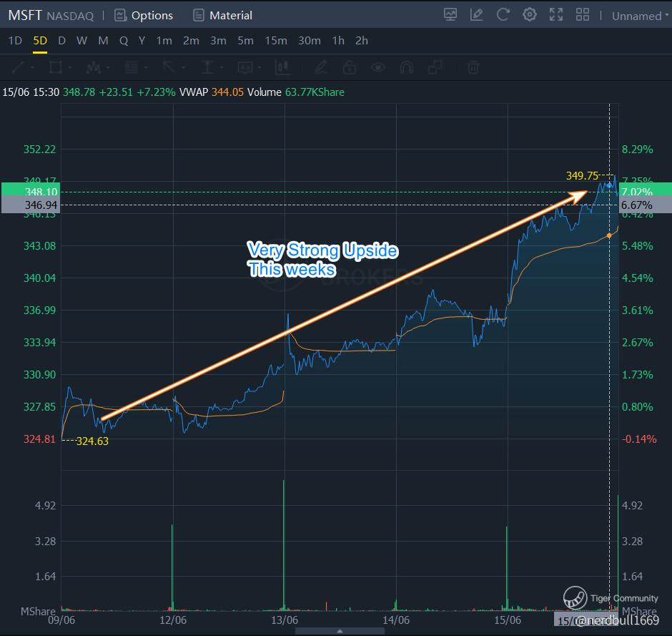The width and height of the screenshot is (672, 636).
Task: Click the copy drawings icon
Action: point(435,67)
